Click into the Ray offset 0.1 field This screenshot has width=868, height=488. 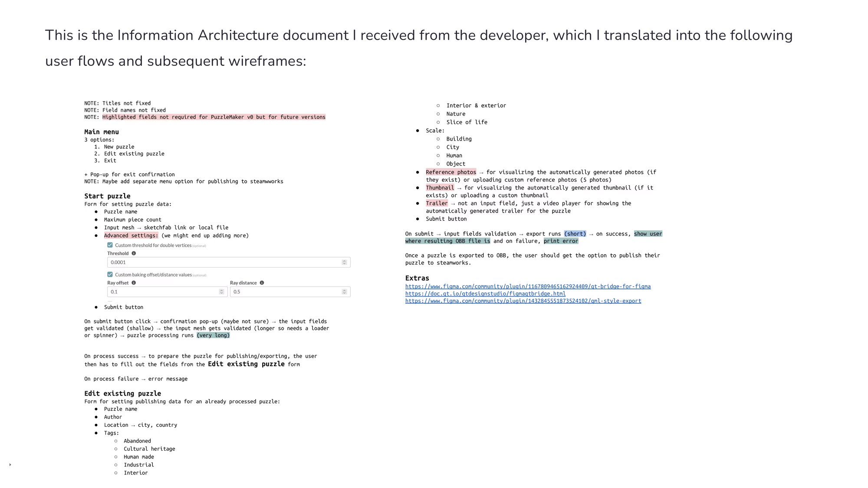tap(161, 292)
